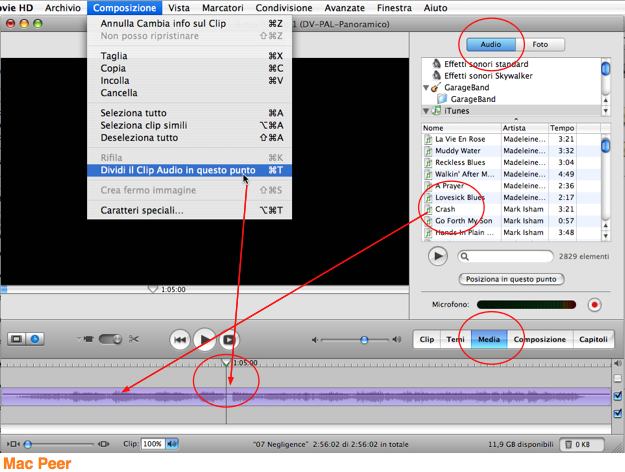Image resolution: width=625 pixels, height=472 pixels.
Task: Preview selected song with play button
Action: pyautogui.click(x=438, y=256)
